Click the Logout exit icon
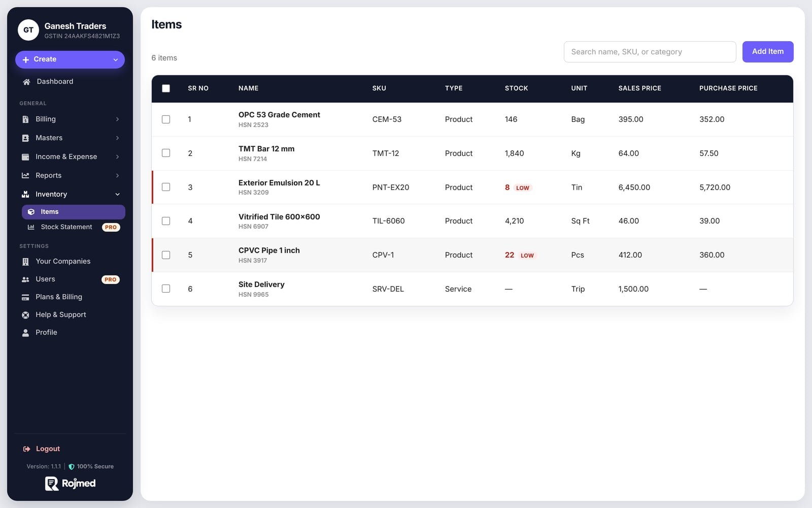The width and height of the screenshot is (812, 508). [26, 449]
